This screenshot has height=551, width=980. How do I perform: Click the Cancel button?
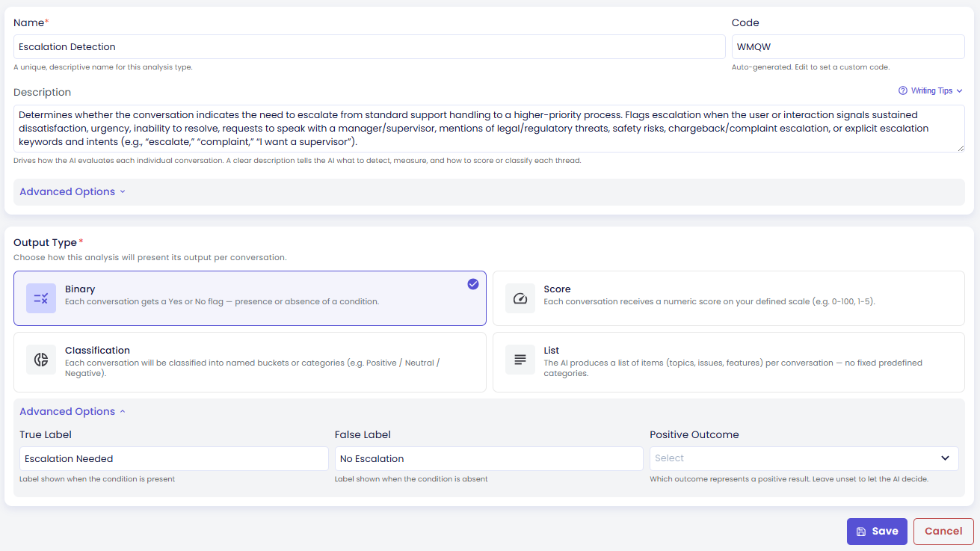(943, 532)
